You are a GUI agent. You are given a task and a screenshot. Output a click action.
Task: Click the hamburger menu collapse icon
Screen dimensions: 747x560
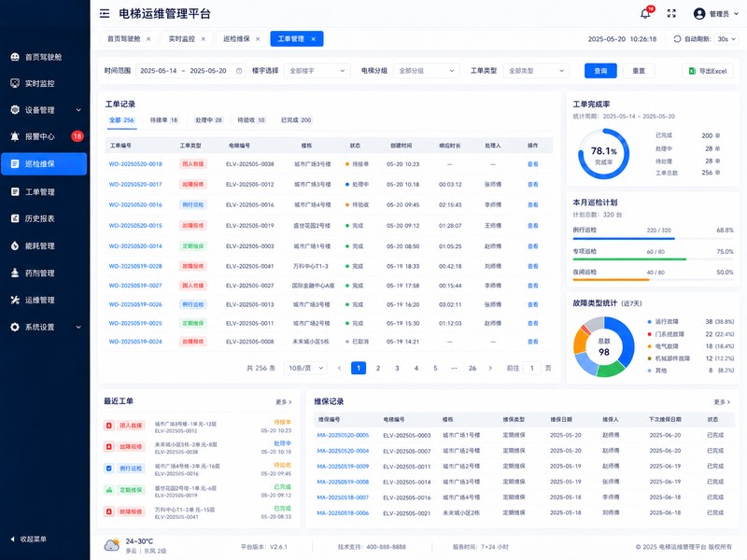click(105, 13)
